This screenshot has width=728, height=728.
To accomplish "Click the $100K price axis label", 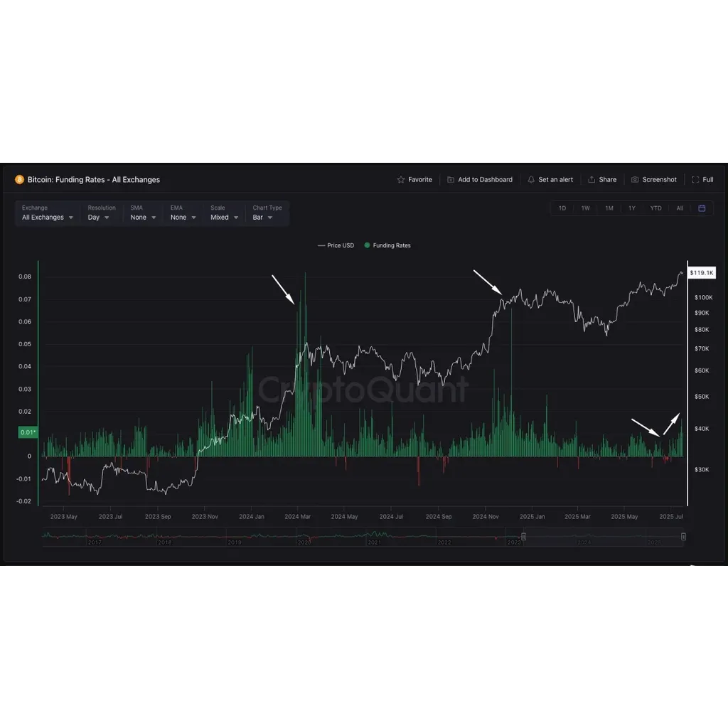I will (703, 298).
